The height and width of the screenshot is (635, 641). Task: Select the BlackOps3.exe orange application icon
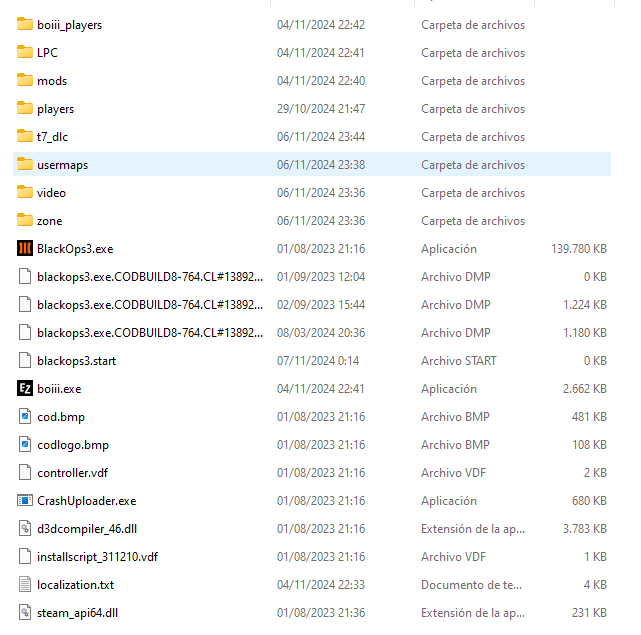[x=25, y=249]
